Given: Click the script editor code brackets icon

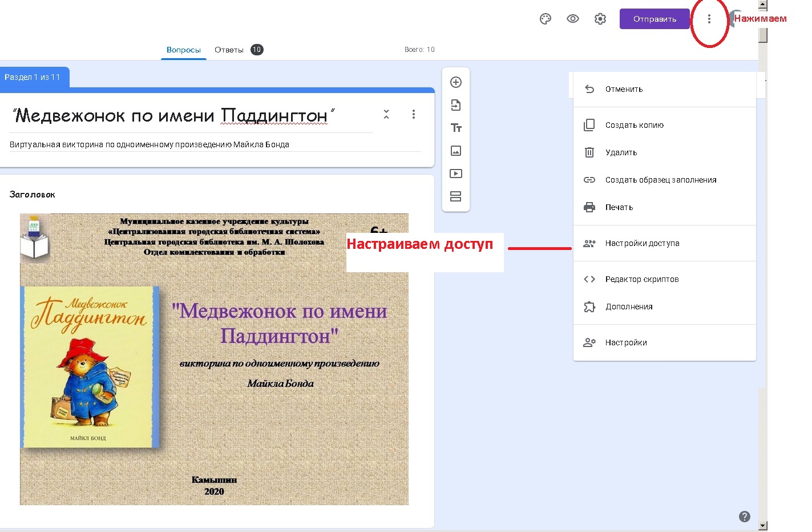Looking at the screenshot, I should coord(589,279).
